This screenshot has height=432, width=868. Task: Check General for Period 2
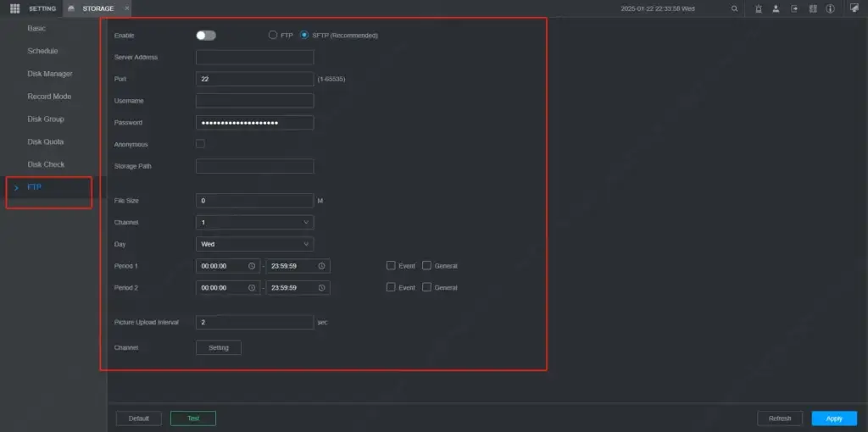[x=426, y=287]
